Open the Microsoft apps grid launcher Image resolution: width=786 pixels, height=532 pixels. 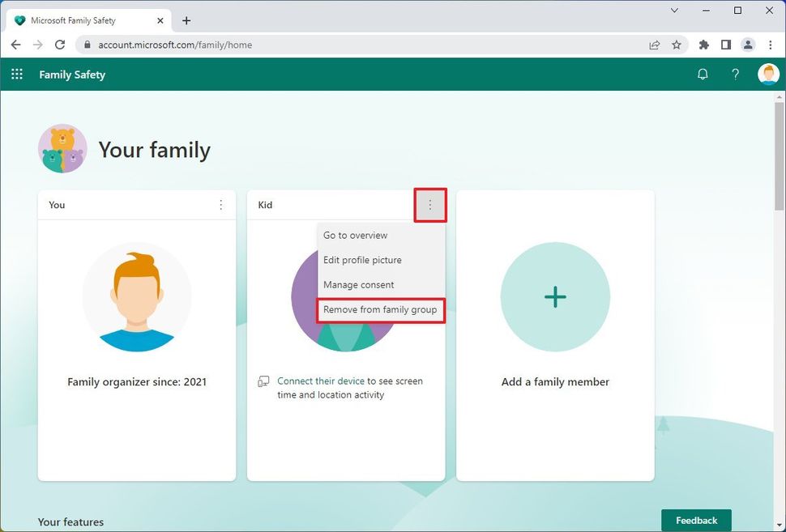click(17, 74)
